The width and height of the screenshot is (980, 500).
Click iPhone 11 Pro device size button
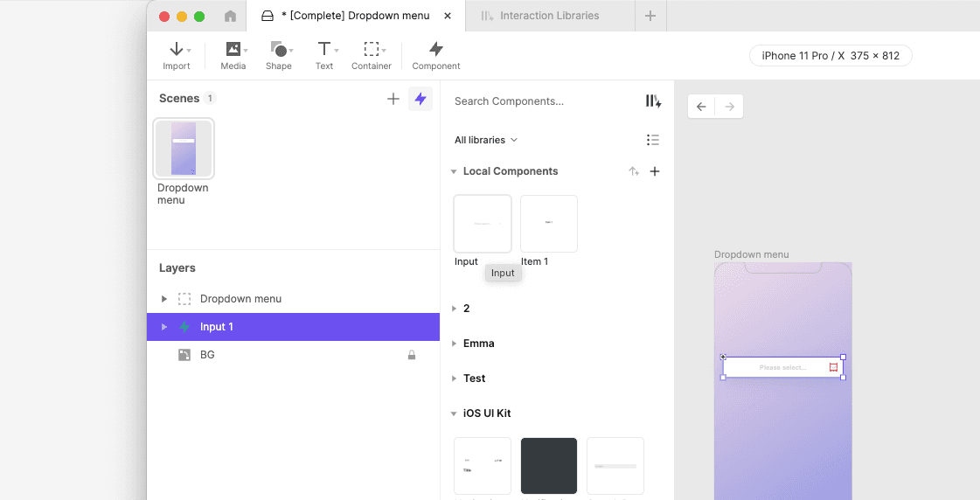831,56
